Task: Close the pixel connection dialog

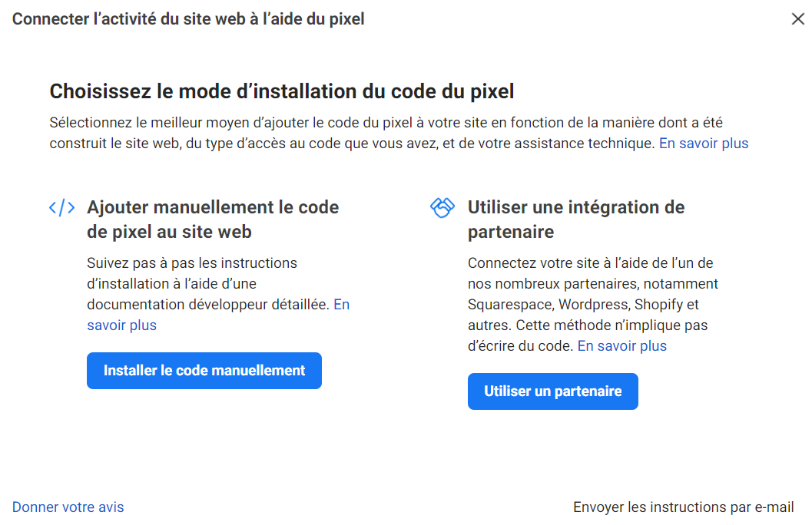Action: [797, 19]
